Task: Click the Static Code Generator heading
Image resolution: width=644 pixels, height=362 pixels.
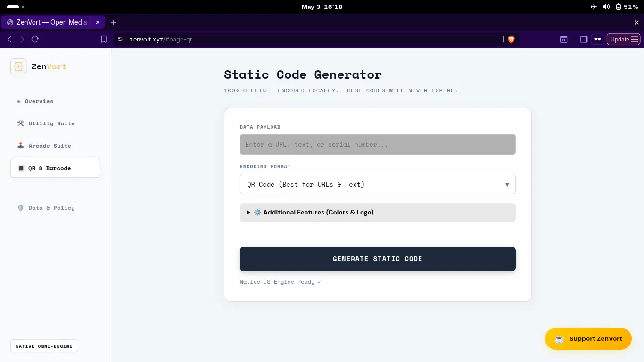Action: 303,74
